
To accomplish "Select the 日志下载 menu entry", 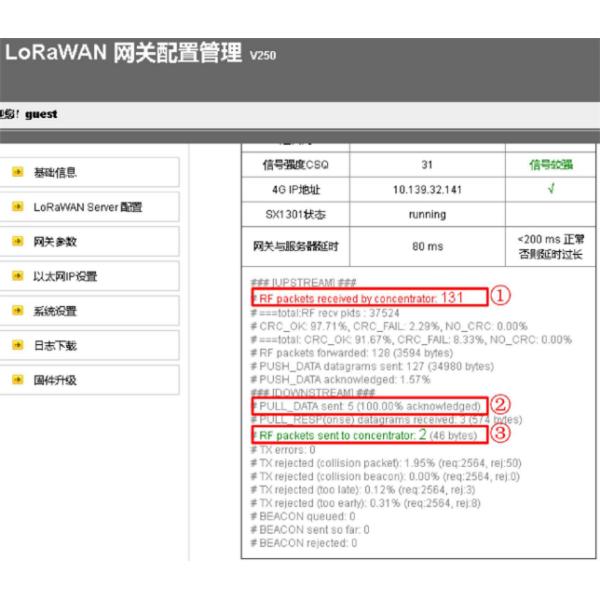I will click(55, 345).
